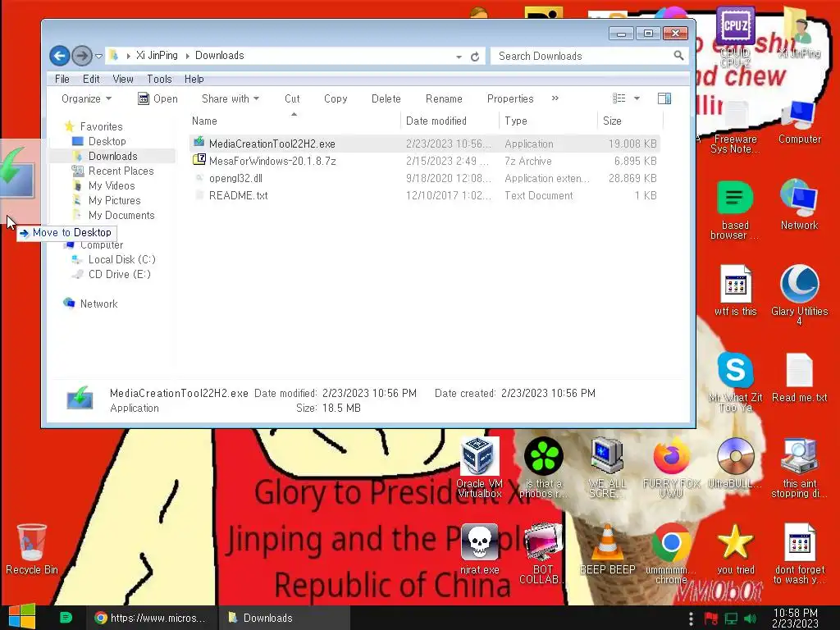
Task: Select the based browser desktop icon
Action: tap(735, 210)
